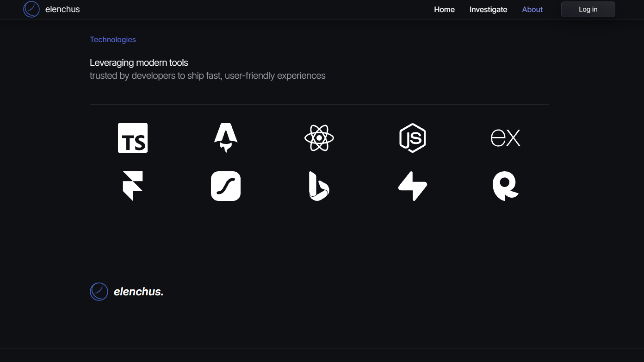
Task: Click the Node.js hexagon logo
Action: pos(412,138)
